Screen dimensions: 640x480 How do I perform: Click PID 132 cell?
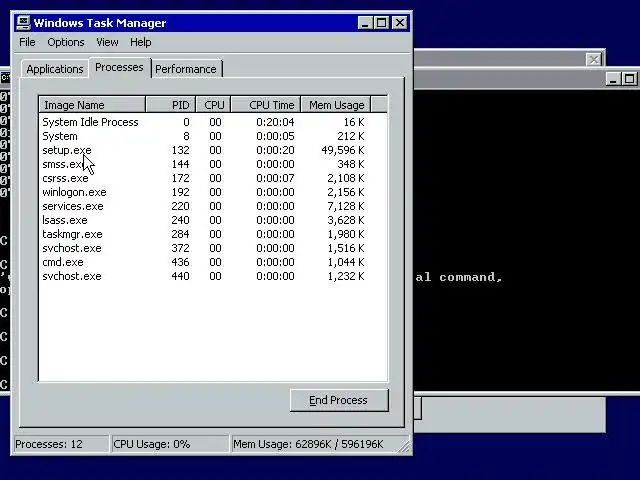click(180, 150)
